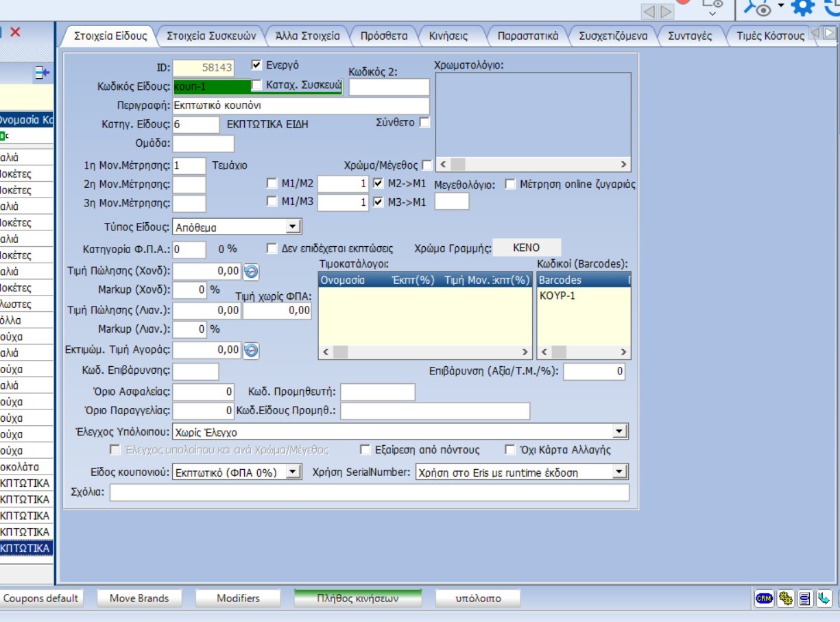The image size is (840, 622).
Task: Enable the M1/M3 checkbox
Action: [x=272, y=202]
